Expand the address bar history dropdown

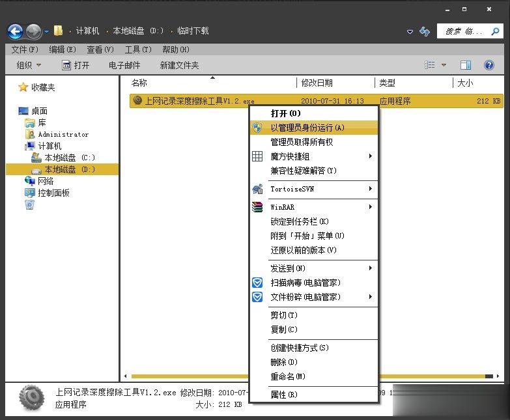(410, 31)
